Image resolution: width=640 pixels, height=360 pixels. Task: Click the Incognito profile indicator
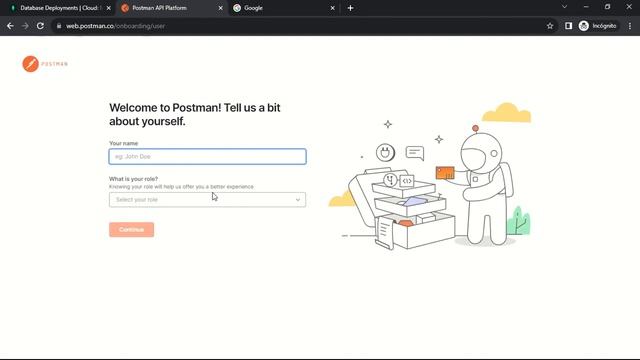(598, 26)
